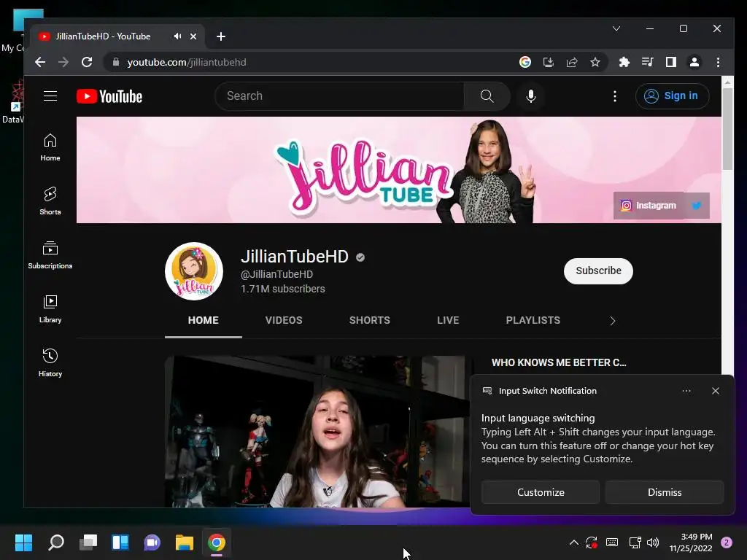Viewport: 747px width, 560px height.
Task: Open Shorts in the sidebar
Action: pos(50,201)
